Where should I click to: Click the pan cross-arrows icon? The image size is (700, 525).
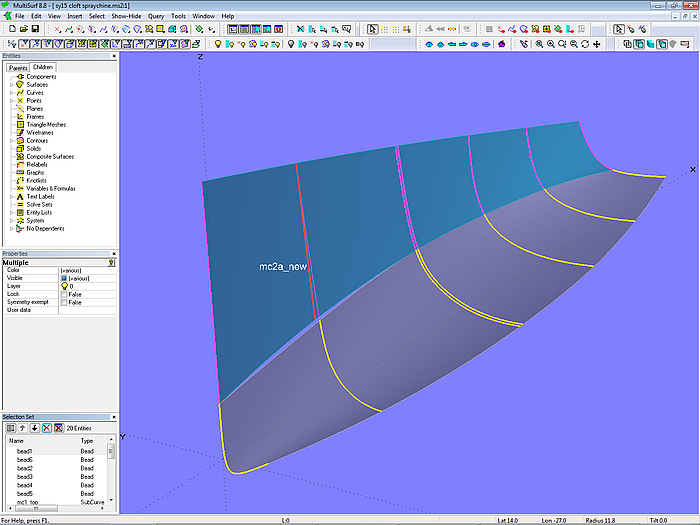(x=597, y=44)
